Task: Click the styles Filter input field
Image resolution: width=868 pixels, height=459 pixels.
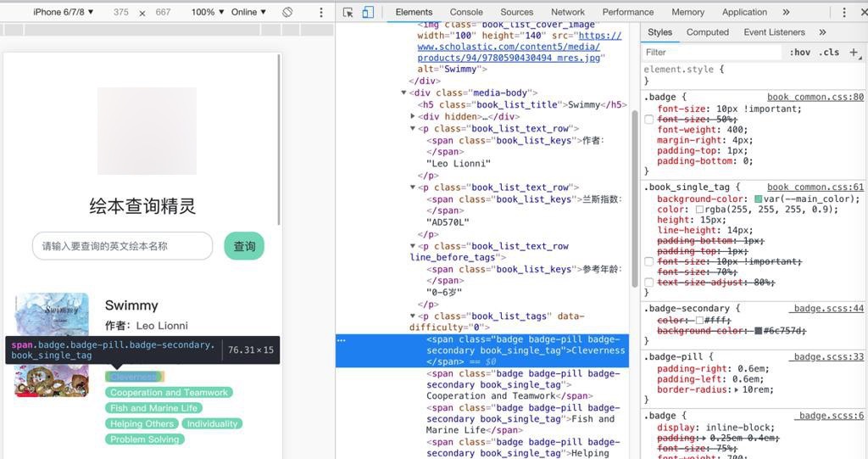Action: [x=711, y=52]
